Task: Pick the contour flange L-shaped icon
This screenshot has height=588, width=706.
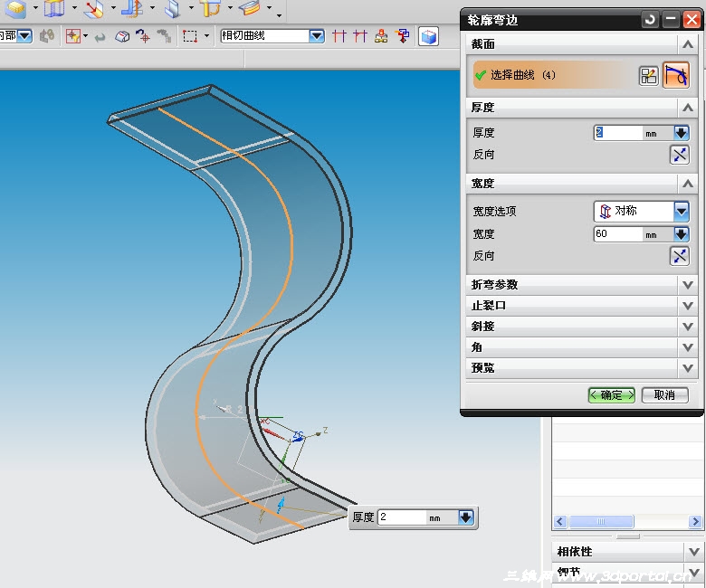Action: point(172,8)
